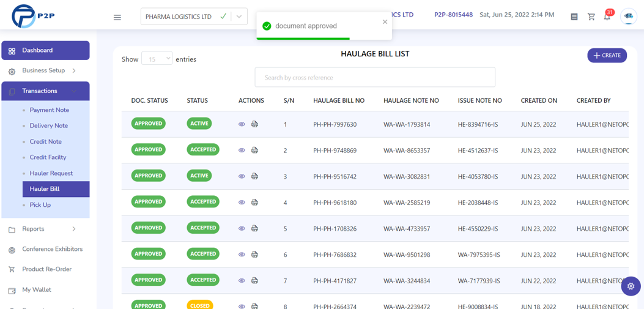This screenshot has width=644, height=309.
Task: Open Pick Up page
Action: [x=40, y=204]
